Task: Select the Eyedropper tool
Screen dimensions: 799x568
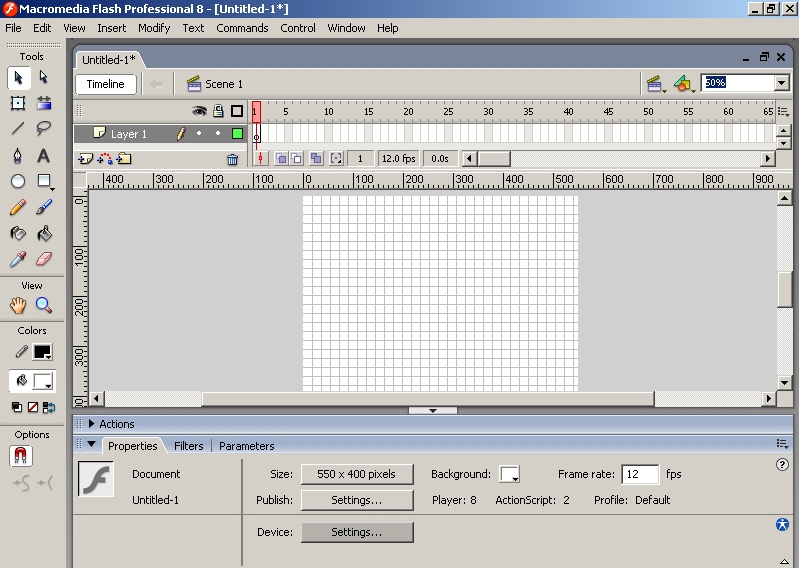Action: [x=18, y=259]
